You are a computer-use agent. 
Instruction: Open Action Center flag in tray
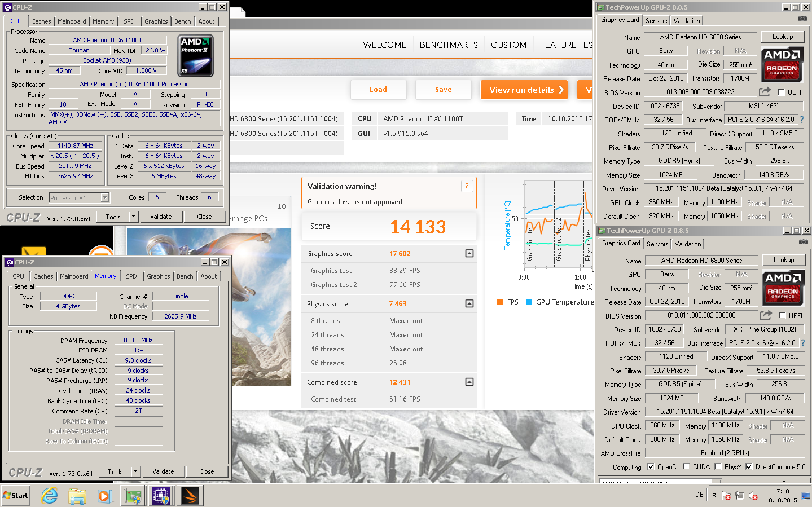726,496
